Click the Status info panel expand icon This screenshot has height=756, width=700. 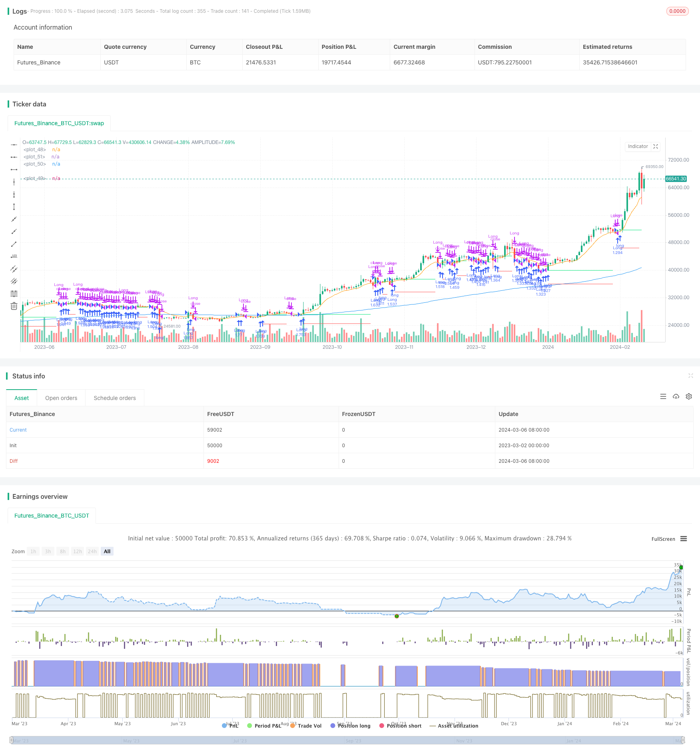pyautogui.click(x=690, y=376)
